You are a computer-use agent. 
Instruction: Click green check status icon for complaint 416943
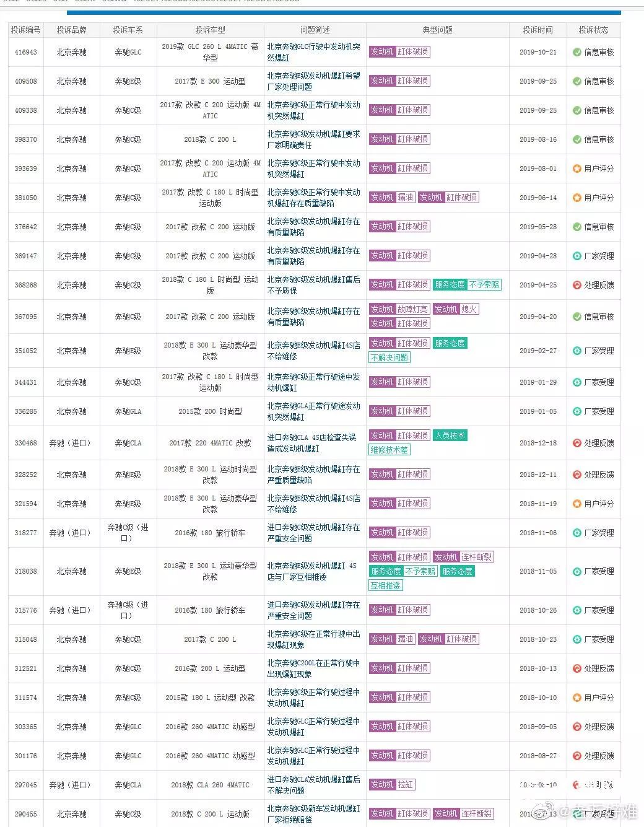[577, 53]
